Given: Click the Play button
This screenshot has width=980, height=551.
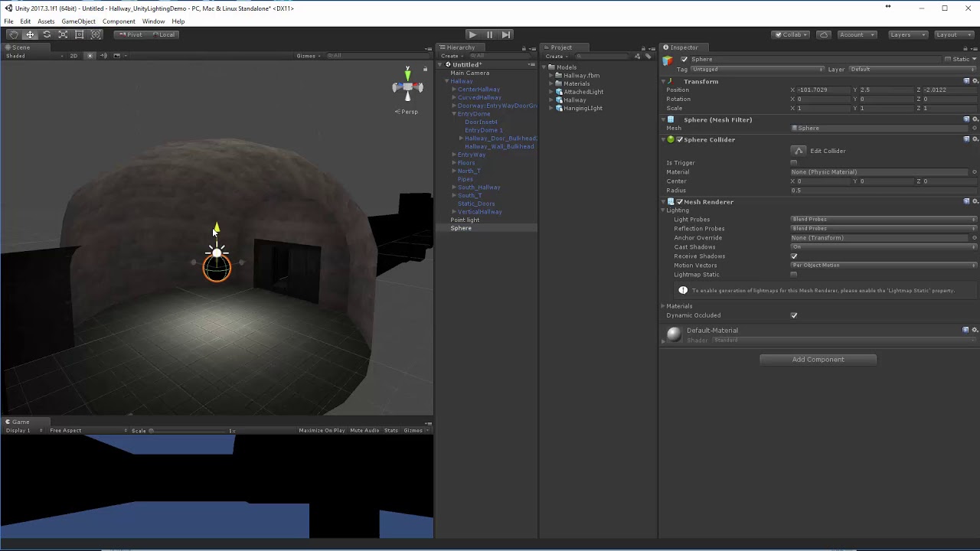Looking at the screenshot, I should click(472, 34).
